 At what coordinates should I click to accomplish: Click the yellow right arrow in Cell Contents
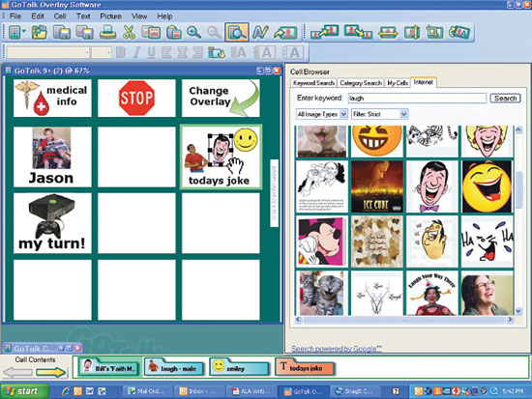coord(51,372)
